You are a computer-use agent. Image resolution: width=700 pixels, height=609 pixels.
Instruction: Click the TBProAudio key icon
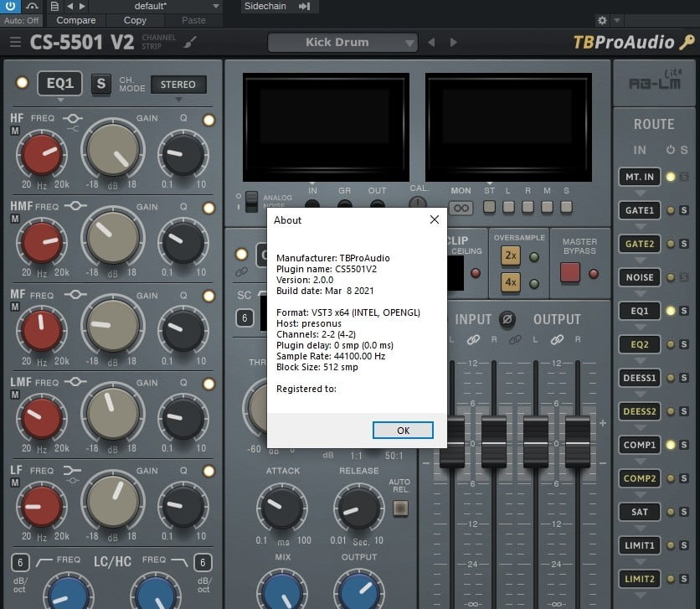click(x=687, y=42)
